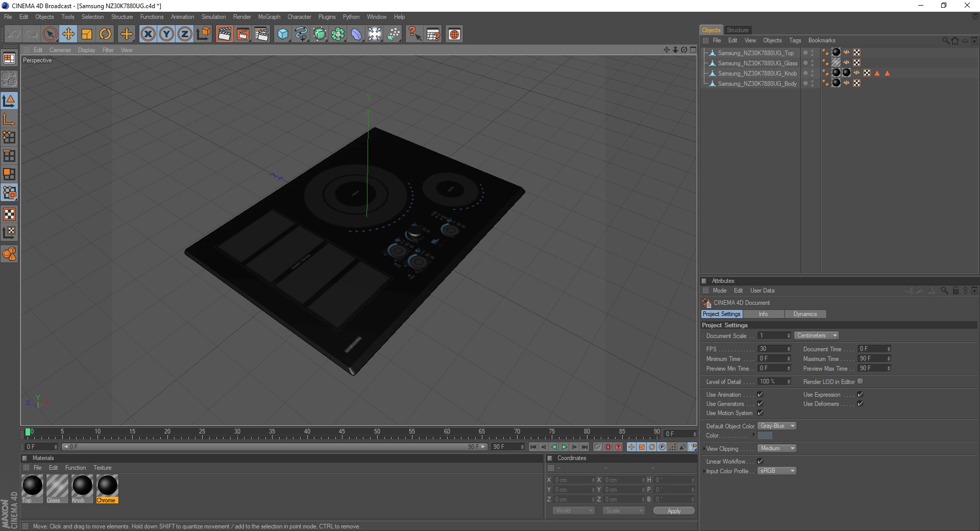Image resolution: width=980 pixels, height=531 pixels.
Task: Expand Input Color Profile disclosure triangle
Action: click(x=704, y=471)
